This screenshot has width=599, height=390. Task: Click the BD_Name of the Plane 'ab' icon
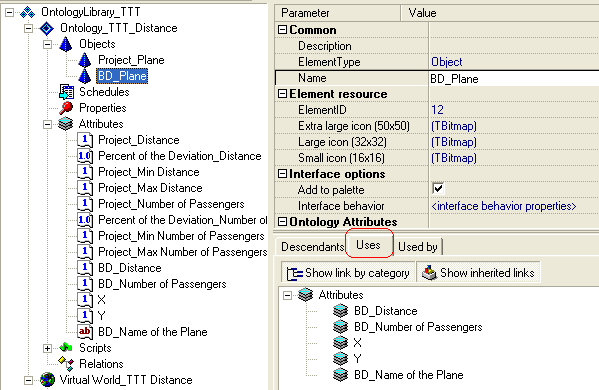point(84,332)
